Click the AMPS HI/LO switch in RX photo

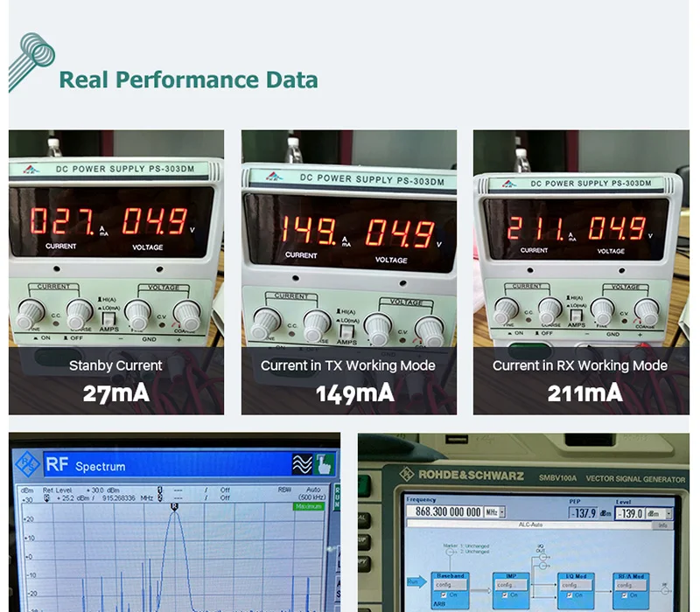(x=576, y=316)
